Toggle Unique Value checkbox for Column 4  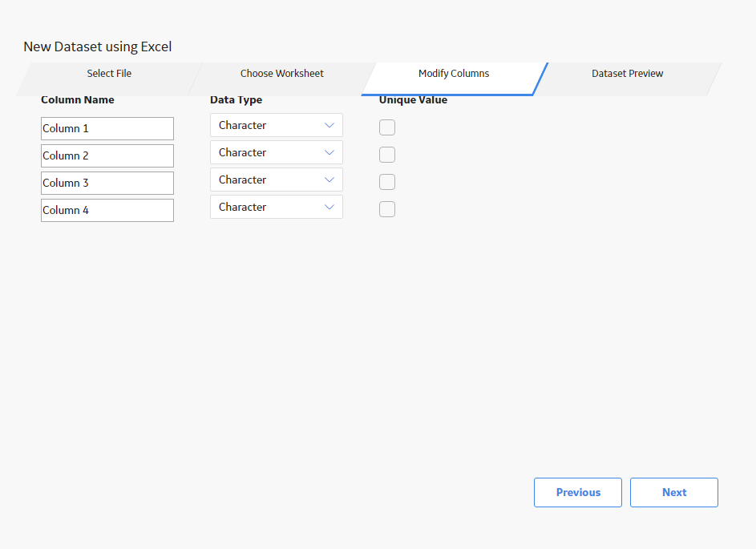click(387, 209)
